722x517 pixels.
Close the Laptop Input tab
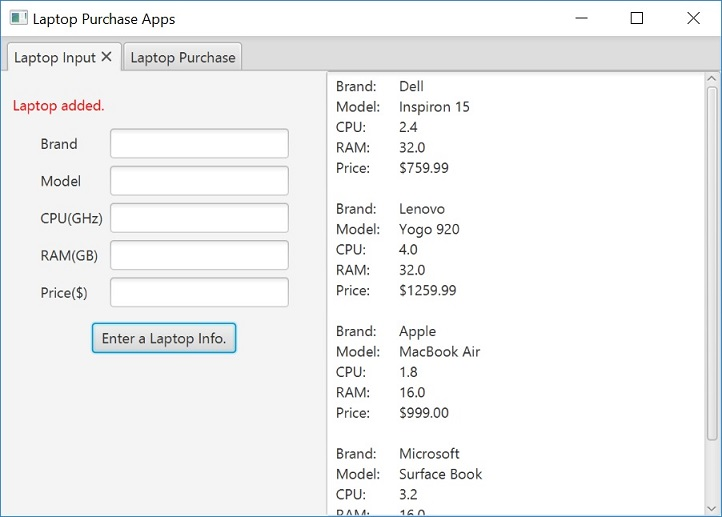[x=106, y=57]
